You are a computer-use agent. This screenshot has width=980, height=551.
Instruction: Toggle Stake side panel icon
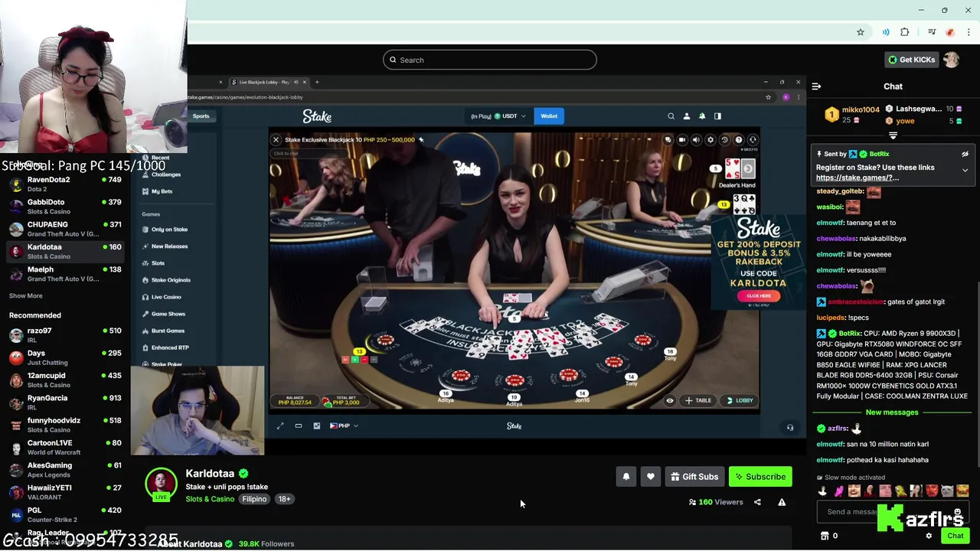[x=717, y=116]
